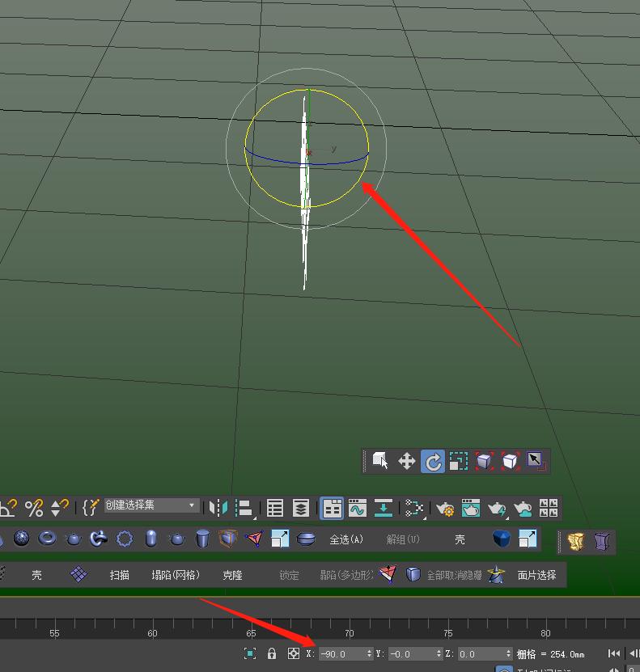Toggle Isolate Selection in status bar

click(250, 653)
